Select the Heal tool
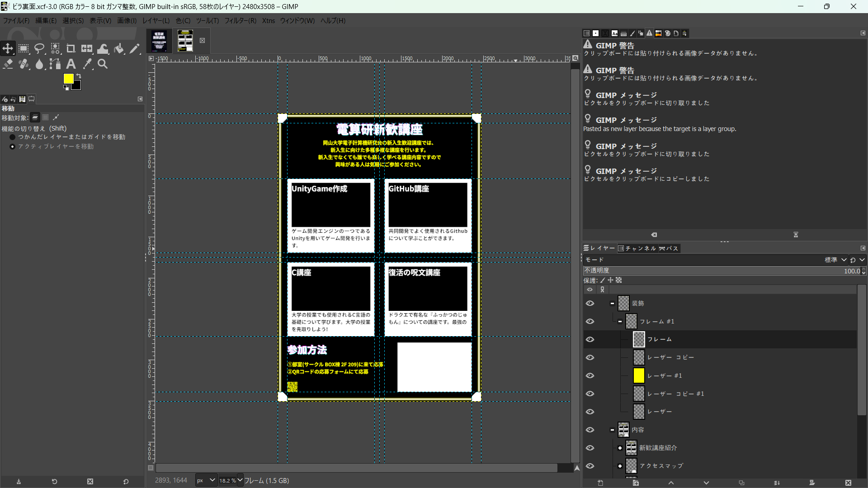Viewport: 868px width, 488px height. (x=24, y=64)
